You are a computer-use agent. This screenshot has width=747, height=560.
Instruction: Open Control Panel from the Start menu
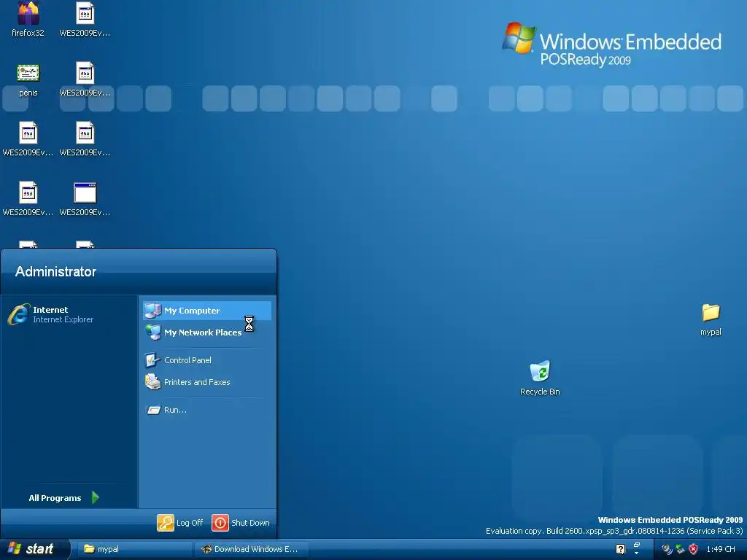(x=206, y=360)
